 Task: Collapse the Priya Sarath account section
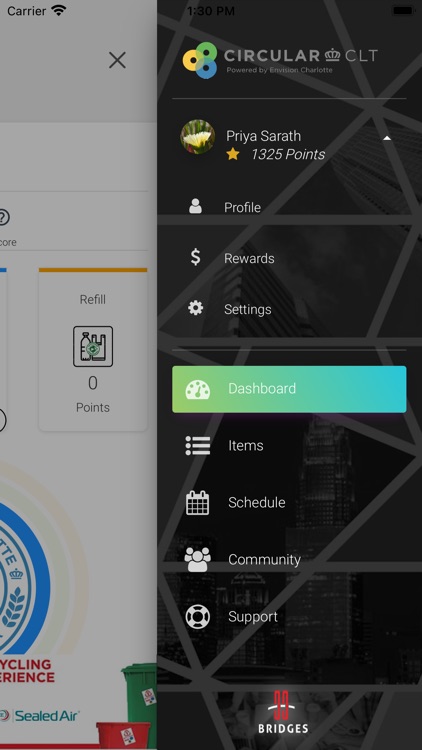pyautogui.click(x=387, y=138)
